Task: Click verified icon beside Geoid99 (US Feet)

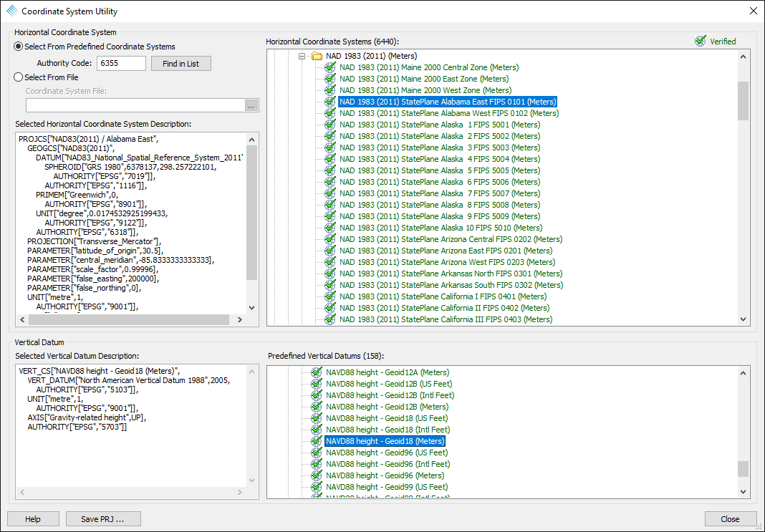Action: click(317, 487)
